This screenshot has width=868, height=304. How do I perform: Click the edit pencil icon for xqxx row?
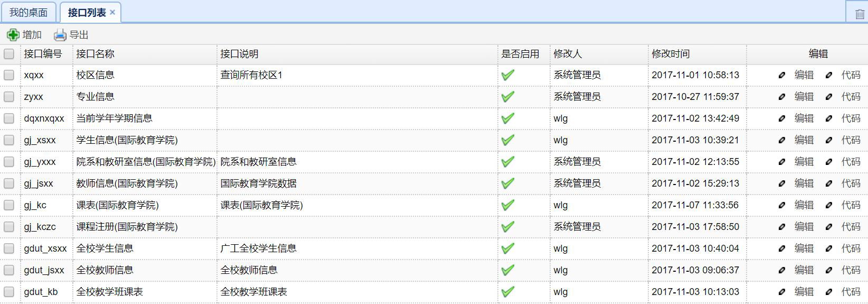pos(782,75)
